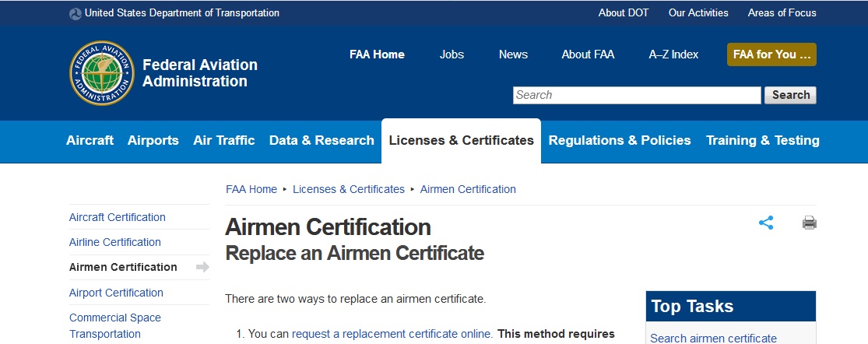Open the Licenses & Certificates tab
868x344 pixels.
coord(461,141)
